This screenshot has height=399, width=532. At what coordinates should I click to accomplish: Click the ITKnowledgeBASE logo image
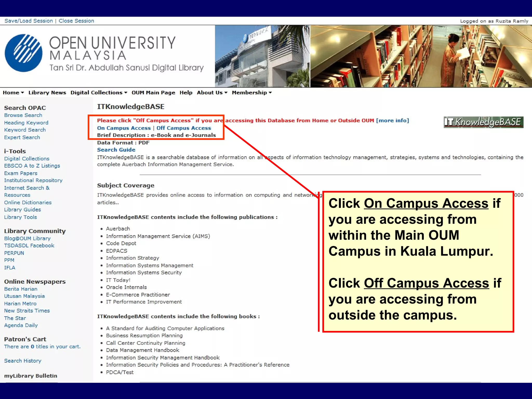483,122
